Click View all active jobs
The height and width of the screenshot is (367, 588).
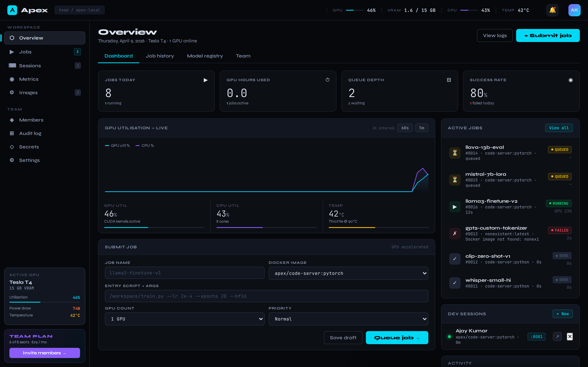pos(559,128)
